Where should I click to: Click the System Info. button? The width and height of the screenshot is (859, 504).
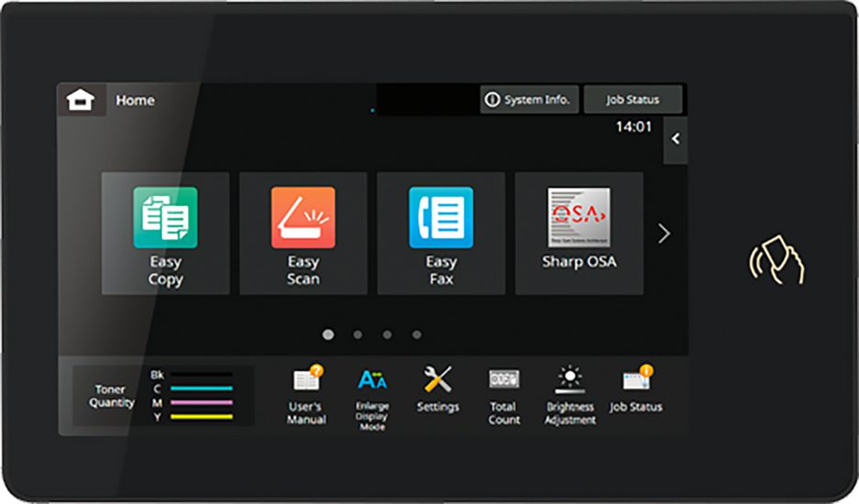[x=529, y=100]
